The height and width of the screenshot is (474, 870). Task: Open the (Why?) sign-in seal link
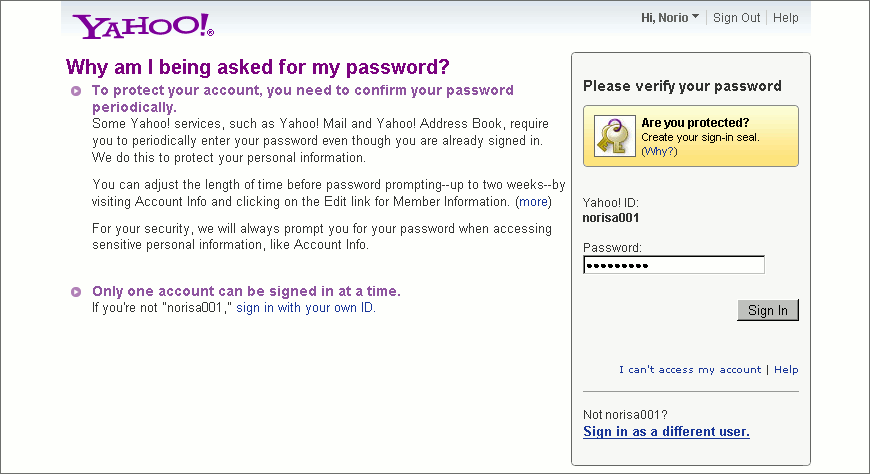(x=659, y=152)
